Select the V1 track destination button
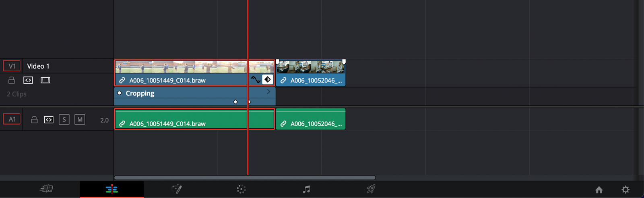Image resolution: width=644 pixels, height=198 pixels. pos(12,66)
